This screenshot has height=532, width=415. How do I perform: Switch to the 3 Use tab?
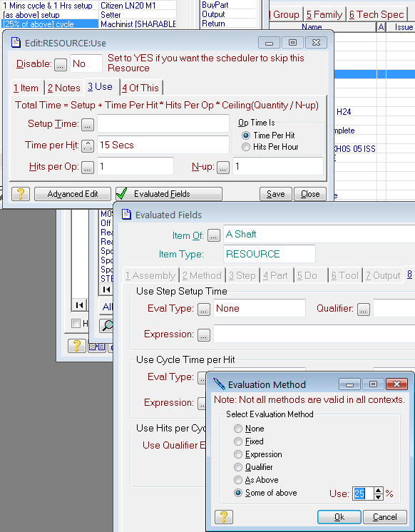pyautogui.click(x=101, y=87)
